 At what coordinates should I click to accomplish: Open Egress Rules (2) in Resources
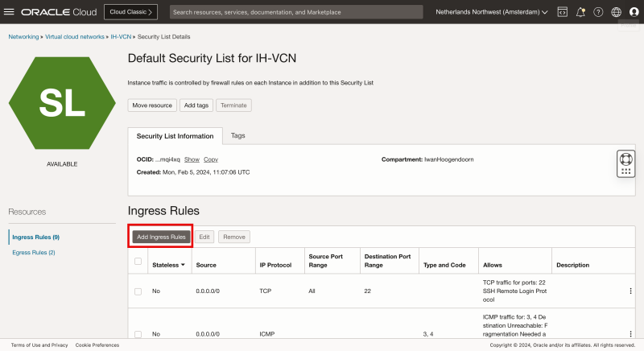point(34,253)
